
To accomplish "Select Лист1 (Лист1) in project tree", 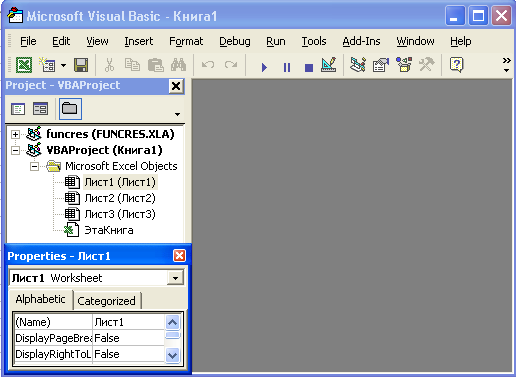I will pyautogui.click(x=120, y=182).
